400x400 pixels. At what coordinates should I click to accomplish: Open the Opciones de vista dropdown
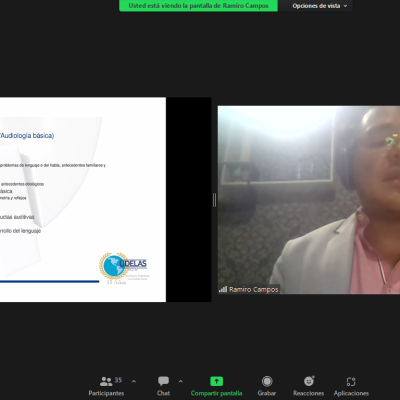320,6
